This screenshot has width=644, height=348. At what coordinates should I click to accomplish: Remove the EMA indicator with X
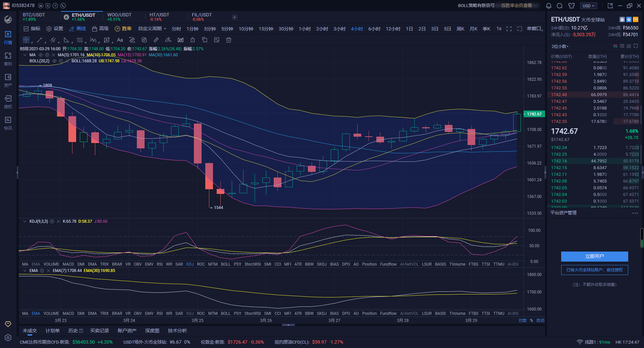click(48, 271)
